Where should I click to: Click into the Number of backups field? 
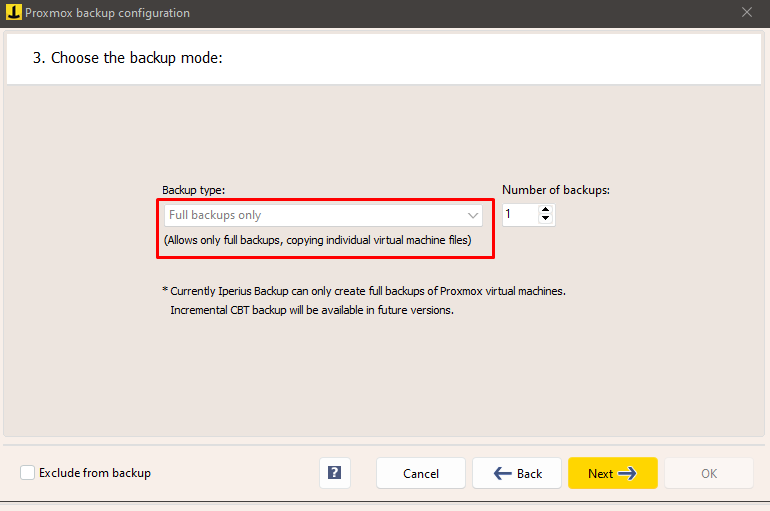coord(519,215)
